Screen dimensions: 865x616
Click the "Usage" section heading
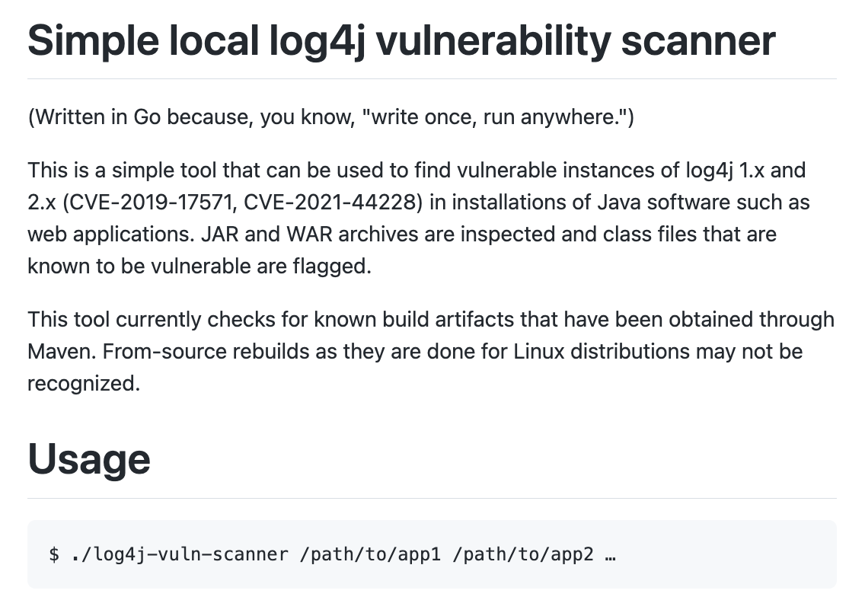(x=89, y=459)
